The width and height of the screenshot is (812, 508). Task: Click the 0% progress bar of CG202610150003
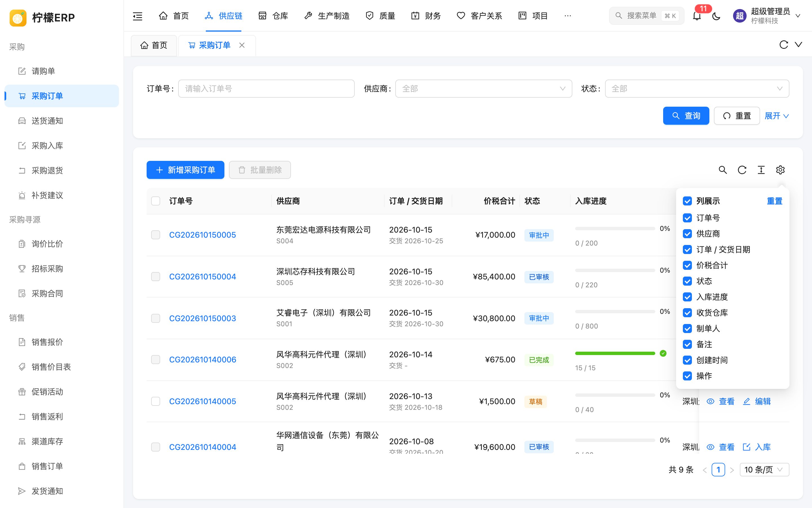[x=615, y=312]
